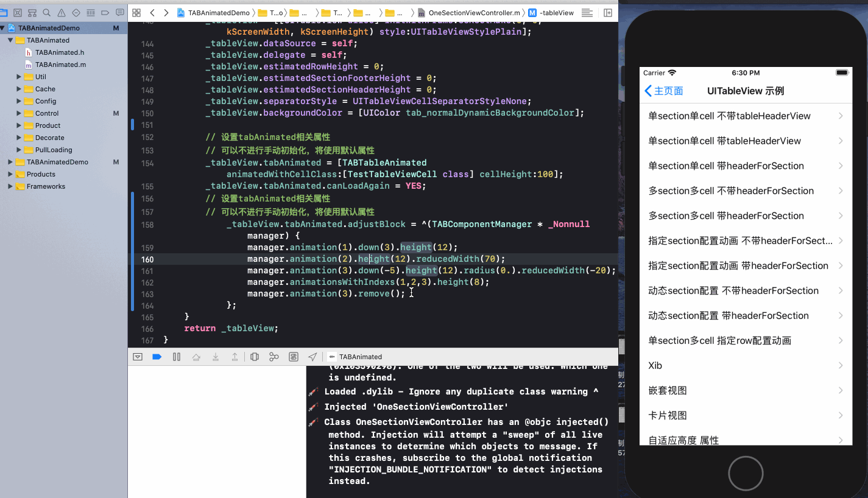Expand the Products group
This screenshot has height=498, width=868.
point(10,174)
